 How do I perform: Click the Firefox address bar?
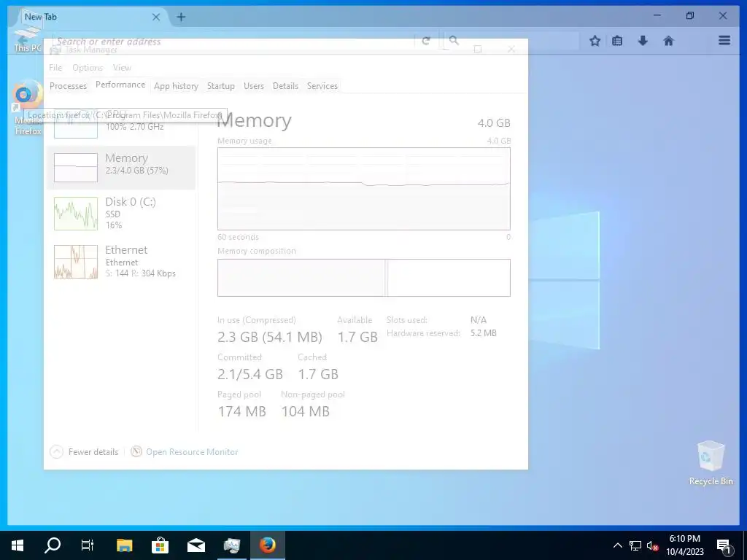pyautogui.click(x=233, y=42)
